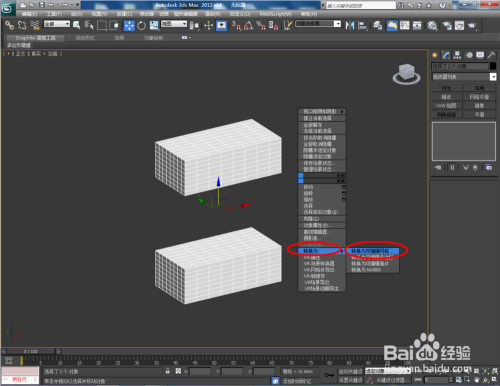Open the MAXScript menu
The height and width of the screenshot is (386, 500).
pyautogui.click(x=276, y=14)
